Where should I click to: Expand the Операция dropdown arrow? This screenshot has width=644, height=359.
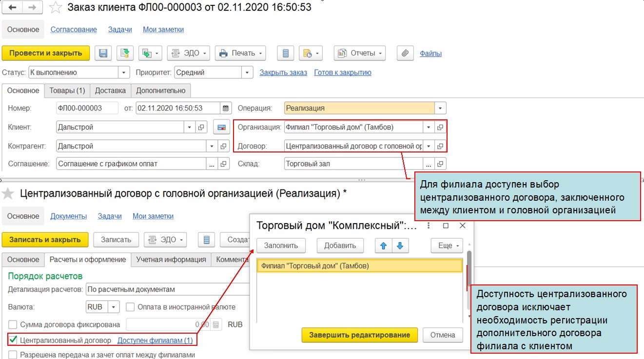[440, 108]
